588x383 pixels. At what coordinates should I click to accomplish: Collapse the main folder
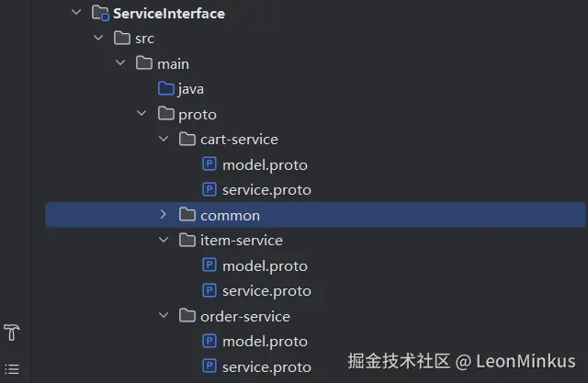point(120,64)
